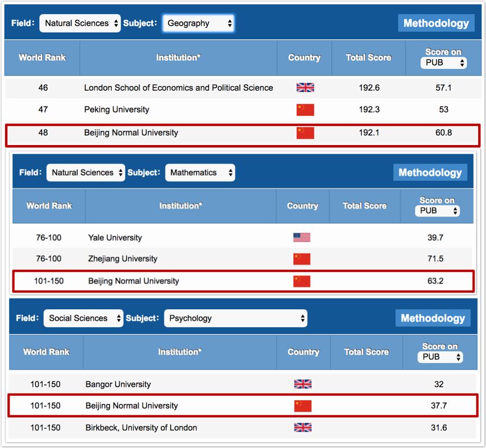The height and width of the screenshot is (448, 486).
Task: Select Peking University in the Geography table
Action: pos(116,110)
